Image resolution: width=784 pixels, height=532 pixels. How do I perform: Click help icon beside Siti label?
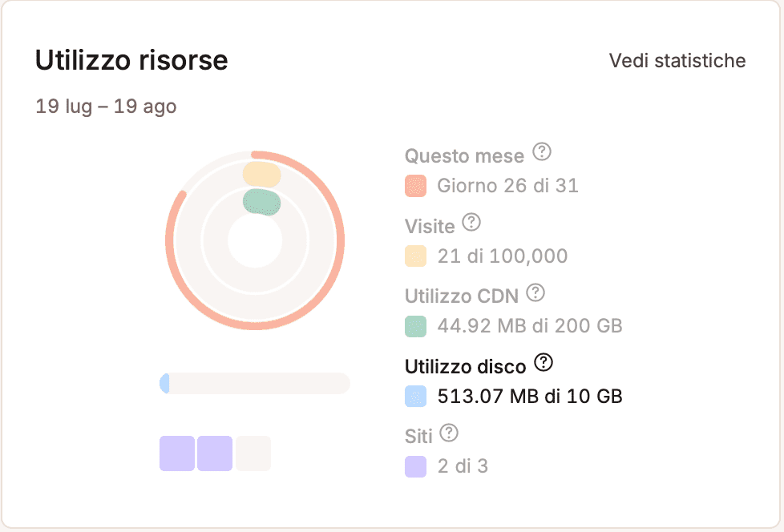(450, 433)
